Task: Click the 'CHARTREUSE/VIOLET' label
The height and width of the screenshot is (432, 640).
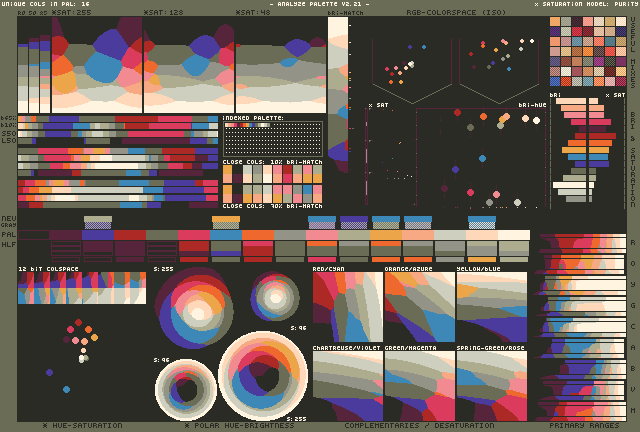Action: (x=347, y=348)
